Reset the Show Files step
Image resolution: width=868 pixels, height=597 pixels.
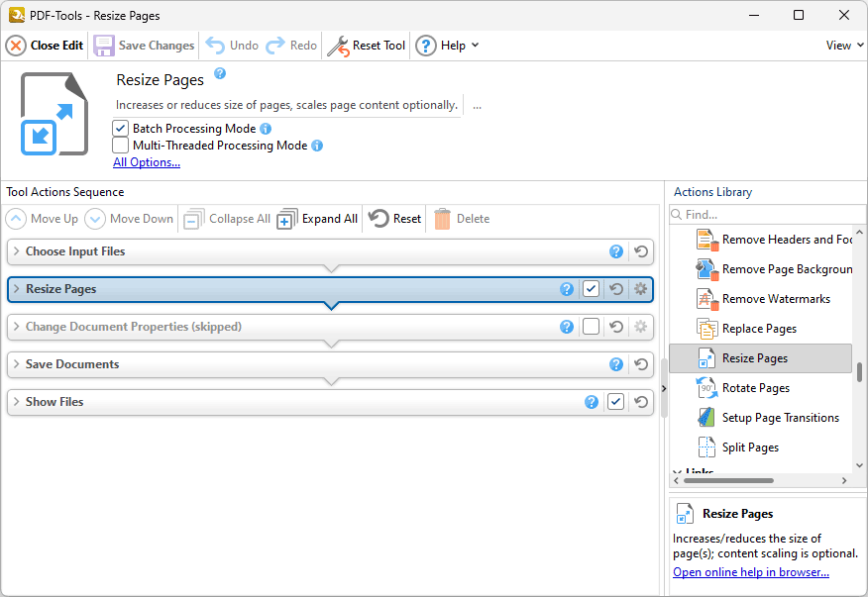pyautogui.click(x=641, y=402)
